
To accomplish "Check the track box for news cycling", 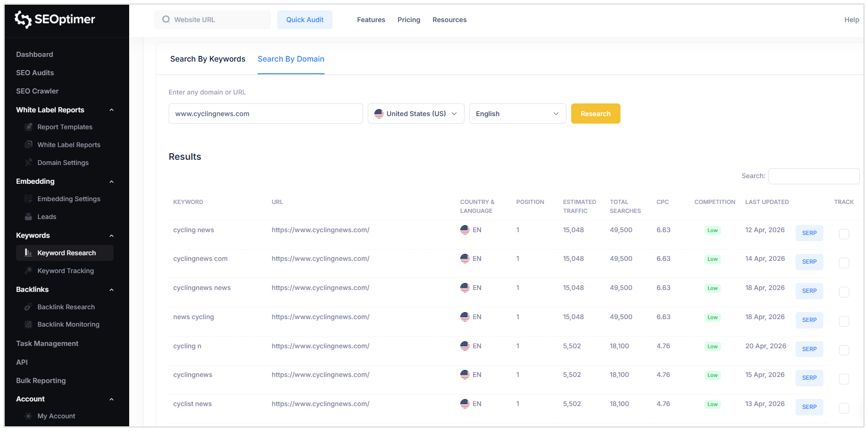I will click(x=844, y=321).
